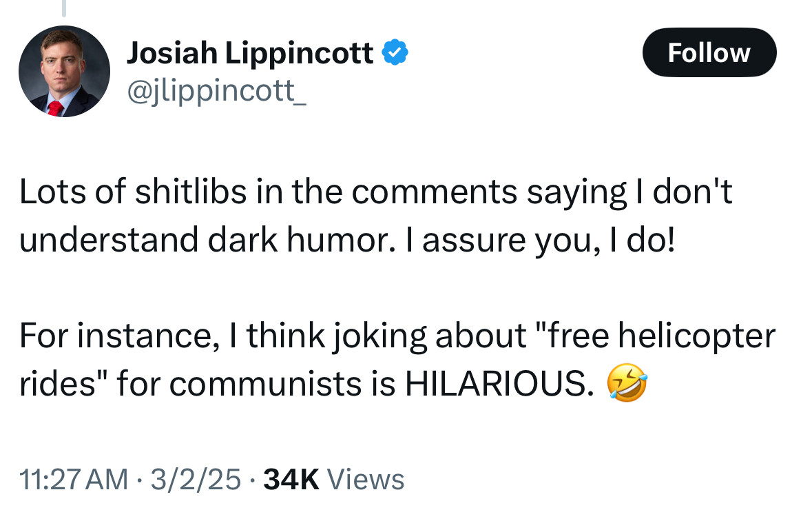Follow this account using the Follow button

(709, 52)
